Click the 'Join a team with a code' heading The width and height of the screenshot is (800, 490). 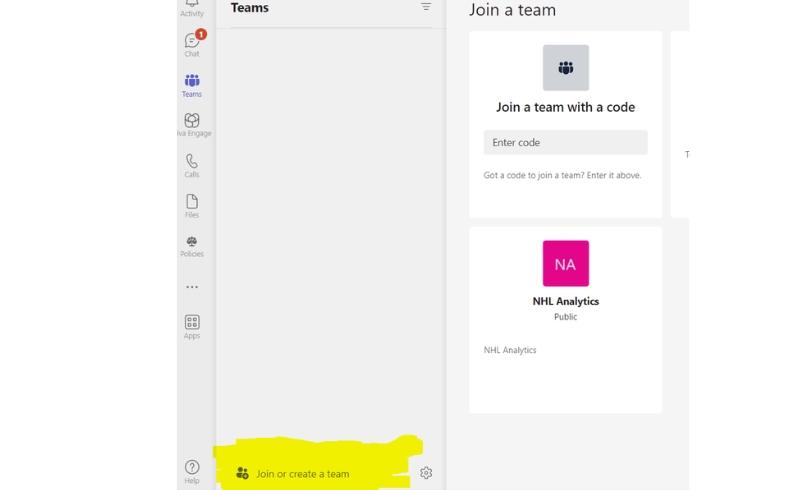coord(566,107)
